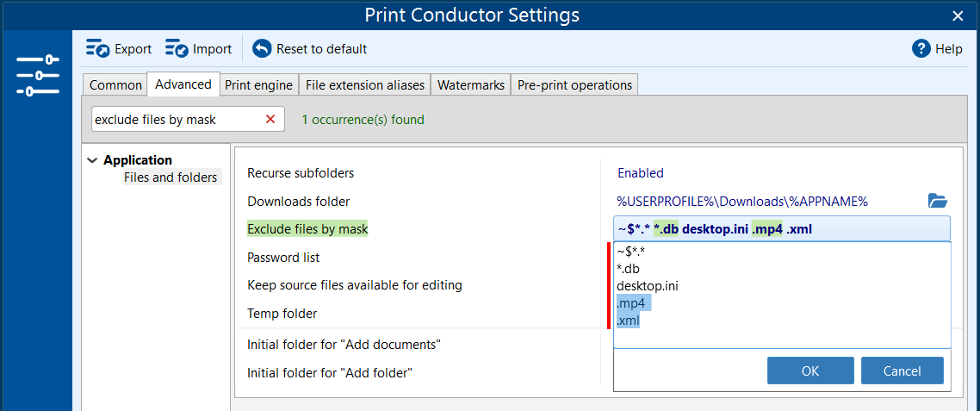The width and height of the screenshot is (980, 411).
Task: Click the settings search input field
Action: 175,120
